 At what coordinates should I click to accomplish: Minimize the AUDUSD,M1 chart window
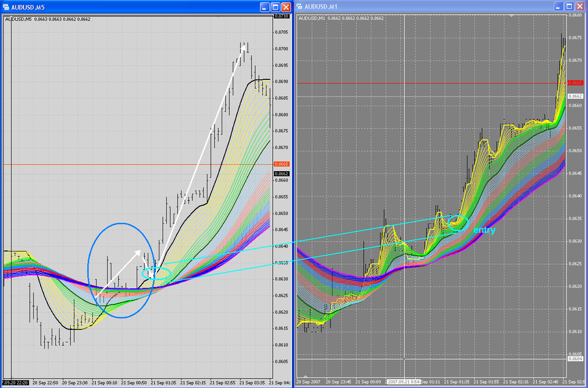[x=559, y=6]
